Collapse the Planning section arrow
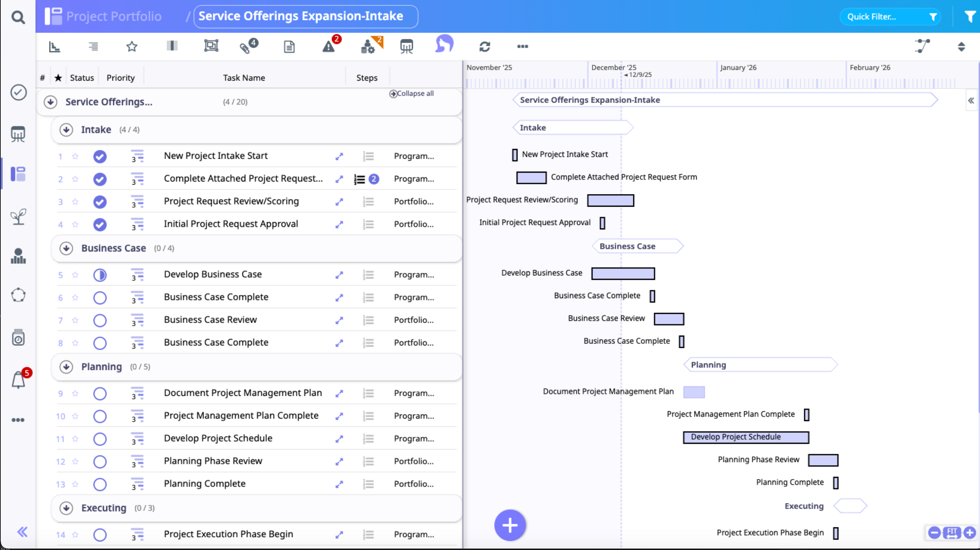This screenshot has height=550, width=980. (66, 366)
